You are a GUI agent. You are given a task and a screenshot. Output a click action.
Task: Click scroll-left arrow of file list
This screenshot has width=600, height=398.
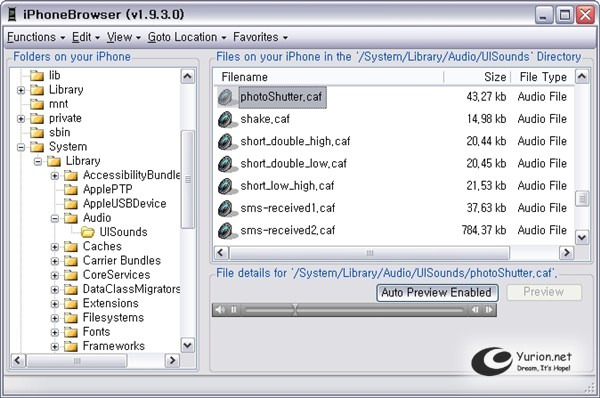pos(221,253)
